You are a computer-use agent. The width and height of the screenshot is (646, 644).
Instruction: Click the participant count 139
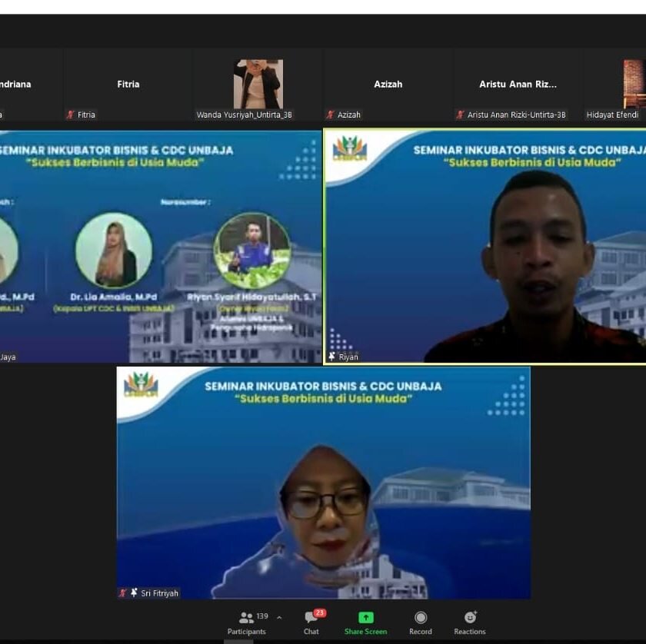(x=262, y=616)
